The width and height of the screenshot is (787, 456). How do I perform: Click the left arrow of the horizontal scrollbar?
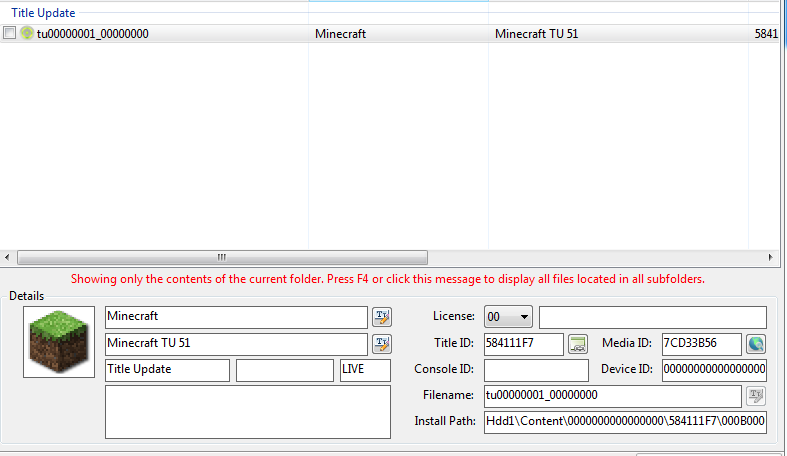point(8,257)
